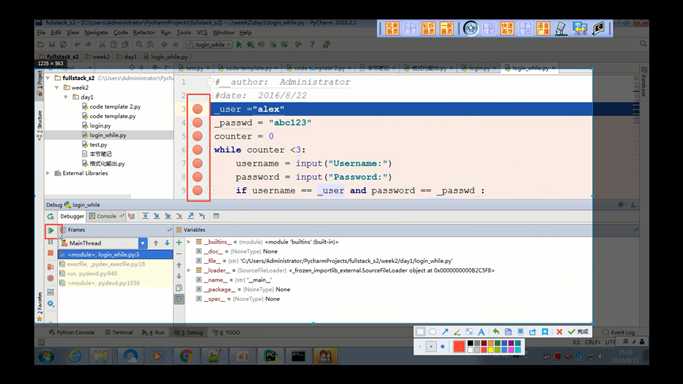The height and width of the screenshot is (384, 683).
Task: Open the Refactor menu
Action: (144, 33)
